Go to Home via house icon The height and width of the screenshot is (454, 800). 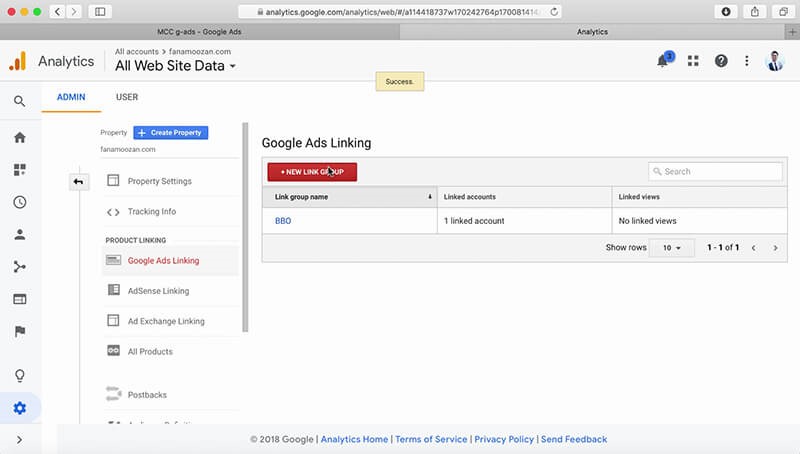pos(19,137)
